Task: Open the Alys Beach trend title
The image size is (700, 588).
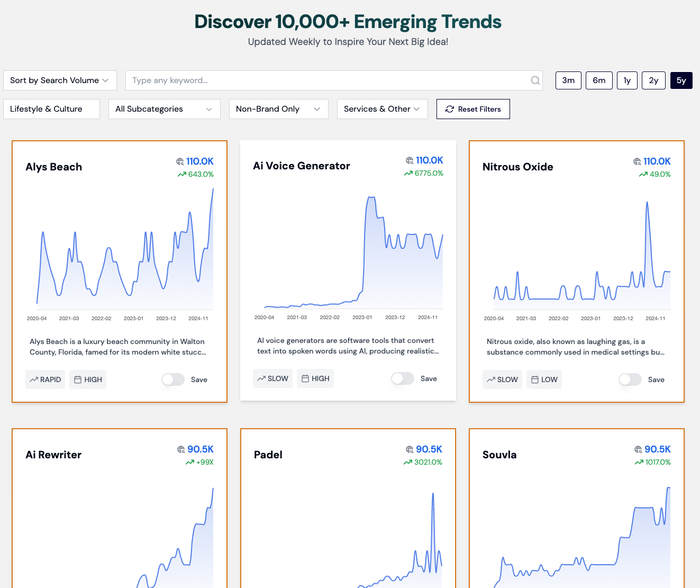Action: coord(54,167)
